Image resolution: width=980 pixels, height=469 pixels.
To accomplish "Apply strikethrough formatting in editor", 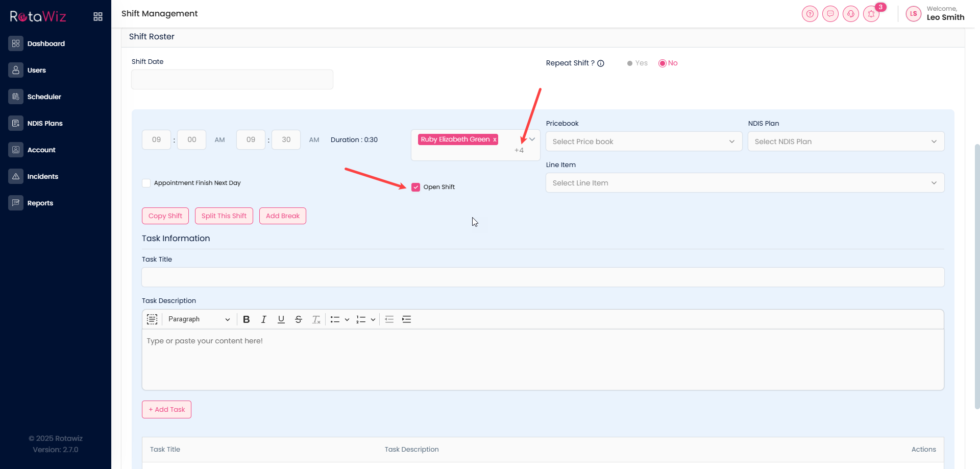I will click(x=299, y=319).
